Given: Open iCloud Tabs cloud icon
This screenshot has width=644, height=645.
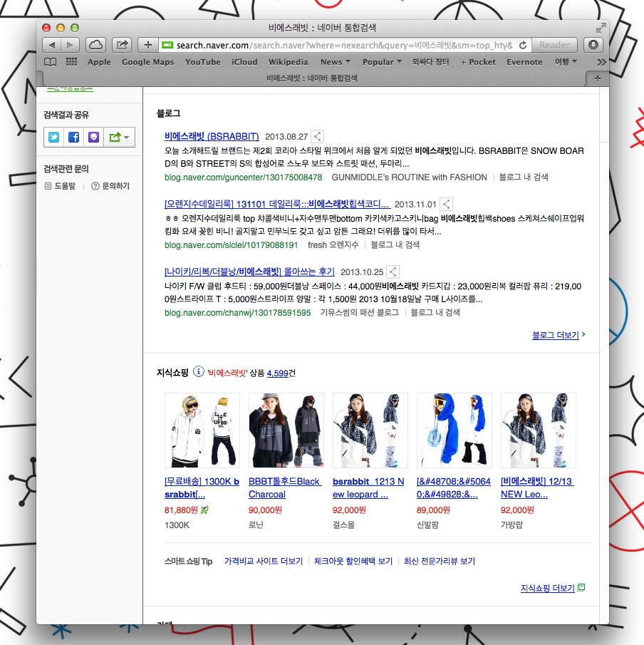Looking at the screenshot, I should [x=96, y=45].
